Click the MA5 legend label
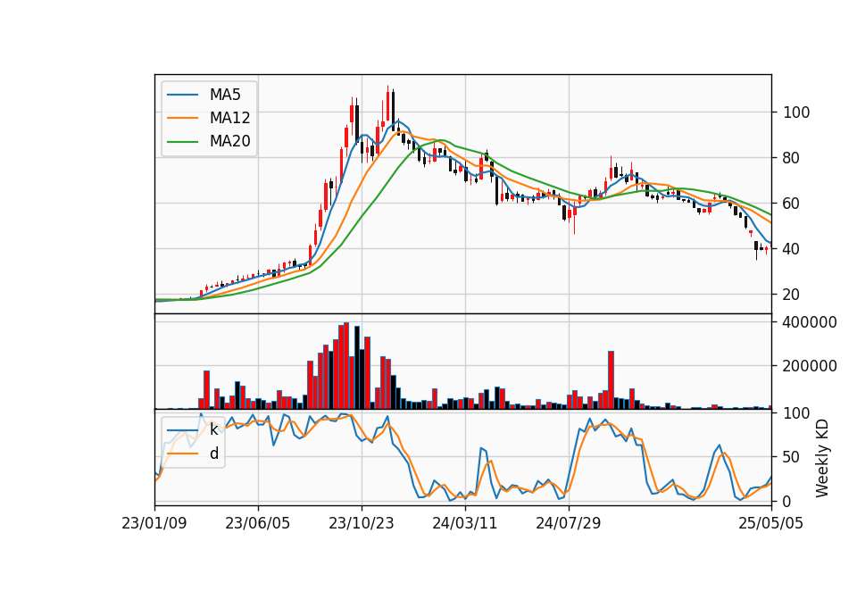 (x=225, y=95)
